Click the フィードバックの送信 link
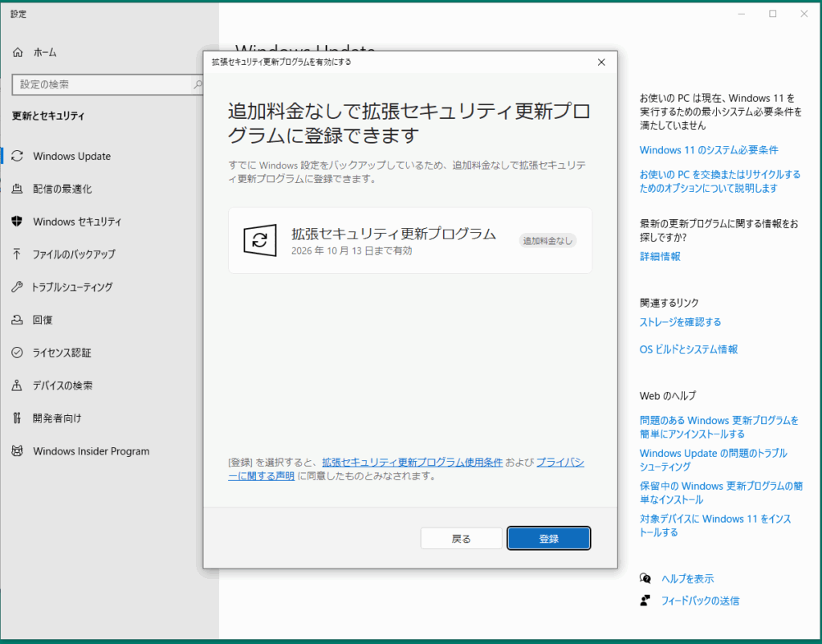The width and height of the screenshot is (822, 644). coord(700,601)
